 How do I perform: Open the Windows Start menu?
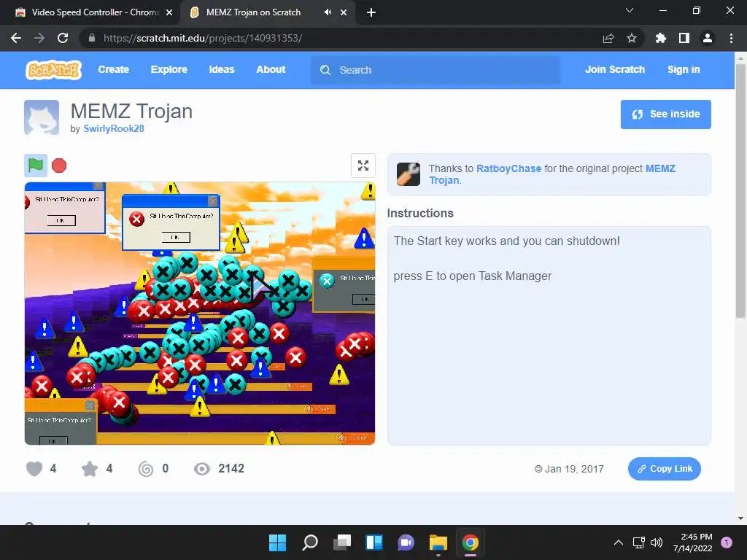click(x=278, y=542)
